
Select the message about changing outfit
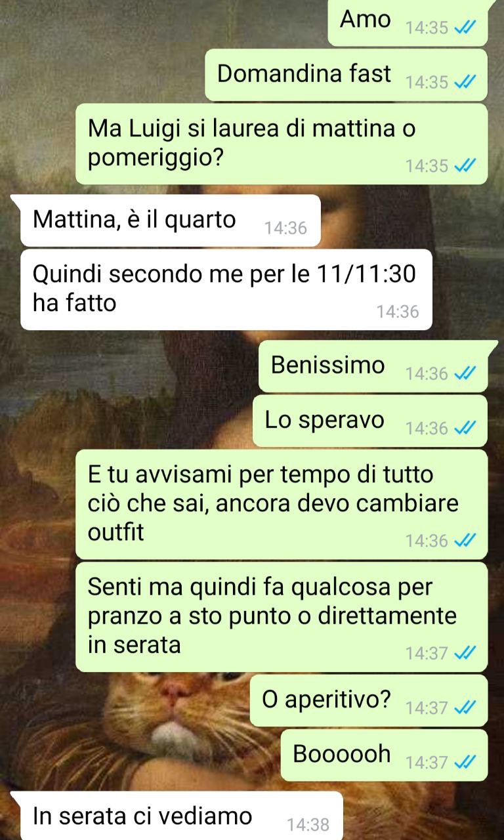(x=282, y=505)
